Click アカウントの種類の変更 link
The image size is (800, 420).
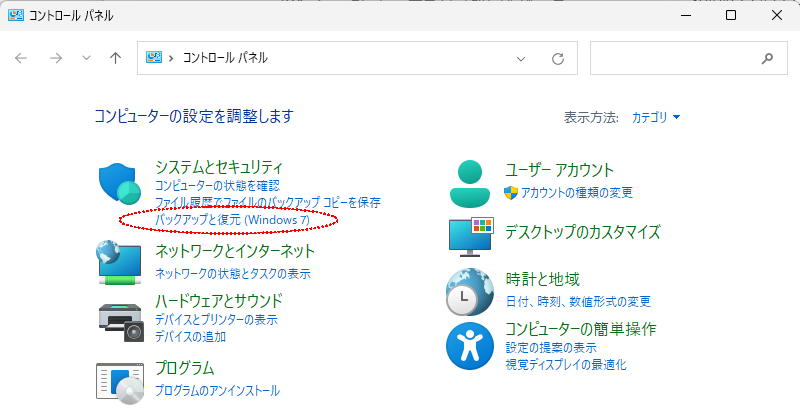click(x=576, y=192)
